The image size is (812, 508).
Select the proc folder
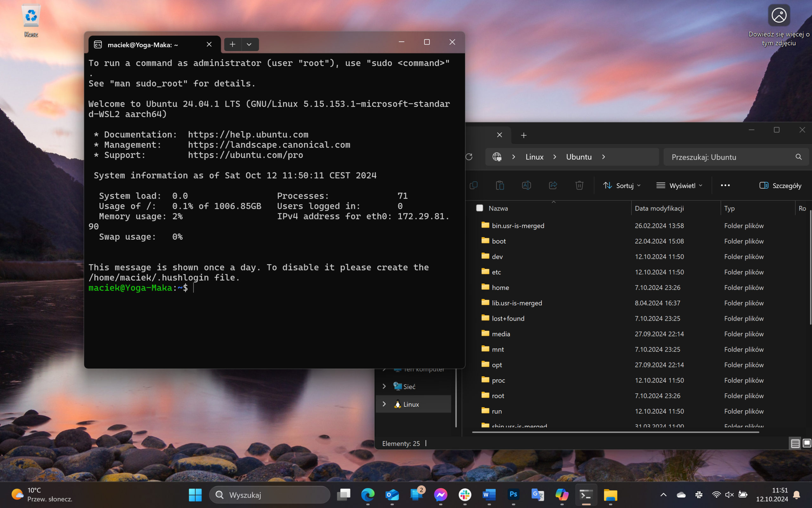(498, 380)
